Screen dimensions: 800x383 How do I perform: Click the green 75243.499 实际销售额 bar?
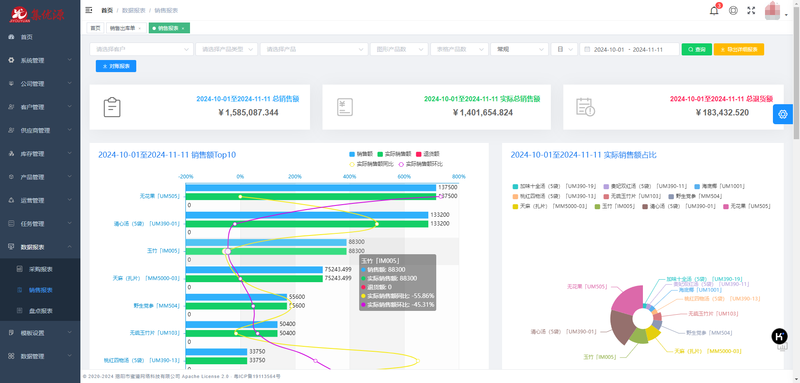254,278
